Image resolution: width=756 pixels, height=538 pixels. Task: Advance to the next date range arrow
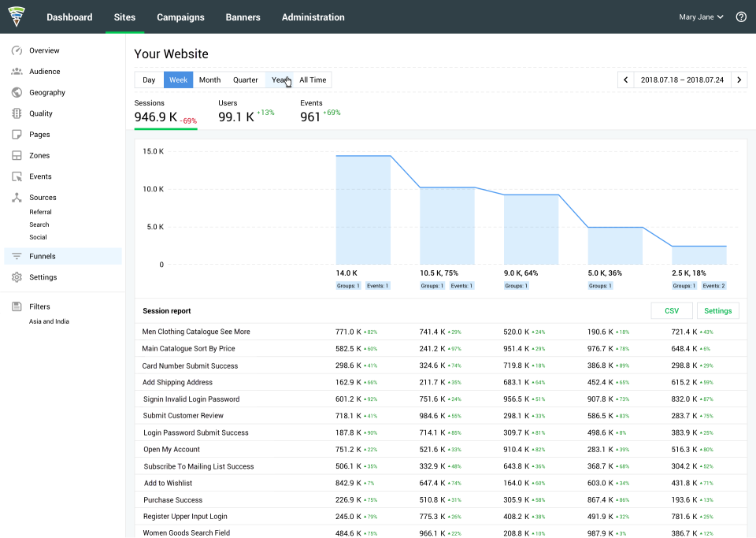coord(739,80)
